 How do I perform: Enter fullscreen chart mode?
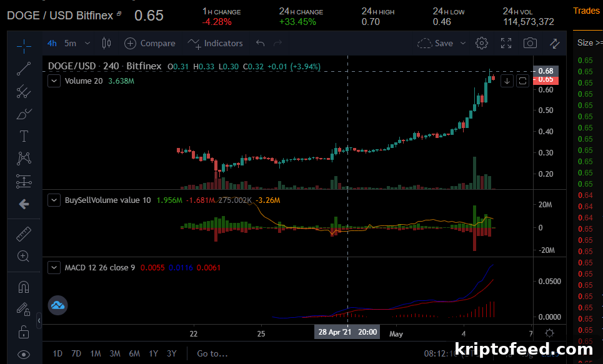506,43
